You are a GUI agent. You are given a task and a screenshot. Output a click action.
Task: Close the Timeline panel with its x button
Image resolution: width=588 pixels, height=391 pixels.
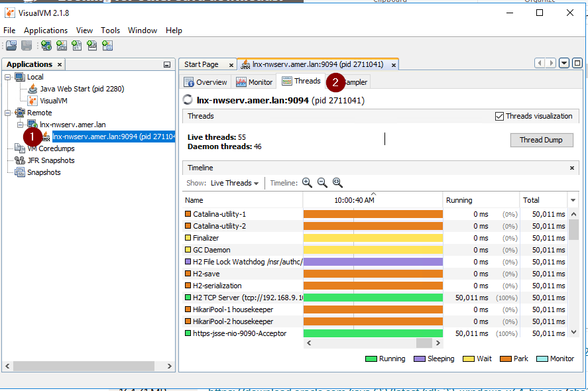571,168
